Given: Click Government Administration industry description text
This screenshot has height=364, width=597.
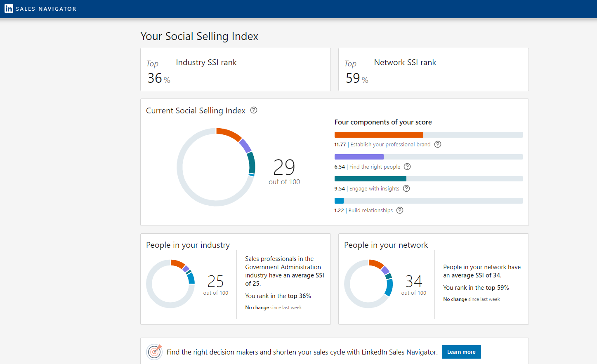Looking at the screenshot, I should pos(285,271).
